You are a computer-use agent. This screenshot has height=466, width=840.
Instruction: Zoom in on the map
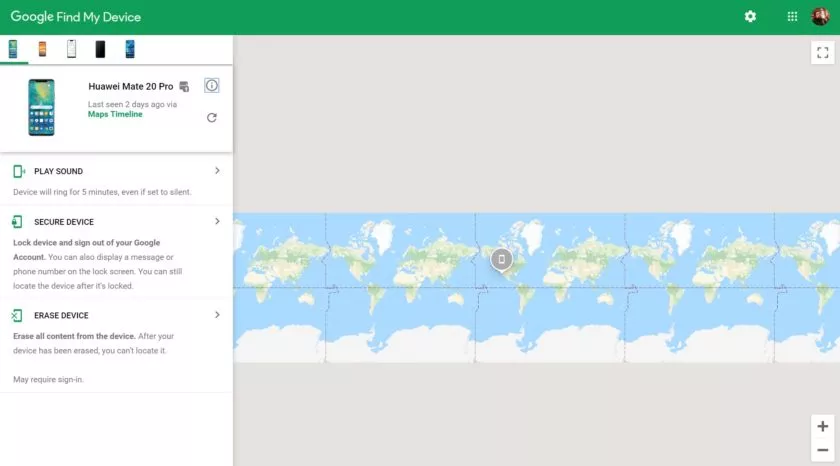[x=822, y=425]
